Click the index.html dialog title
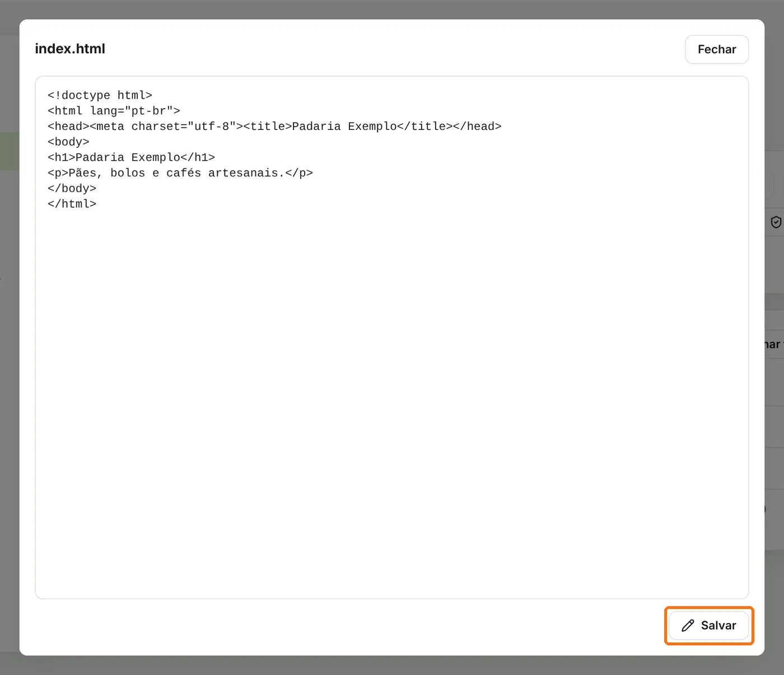Screen dimensions: 784x675 pos(70,49)
